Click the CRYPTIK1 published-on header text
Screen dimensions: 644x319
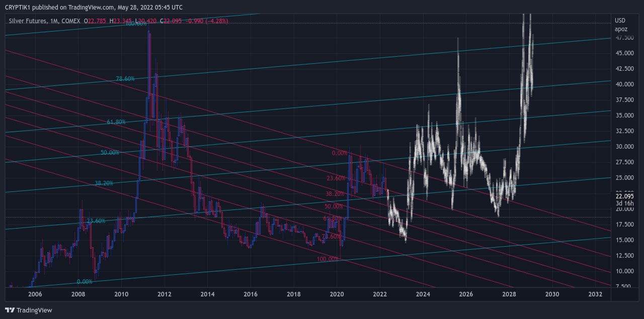[94, 7]
